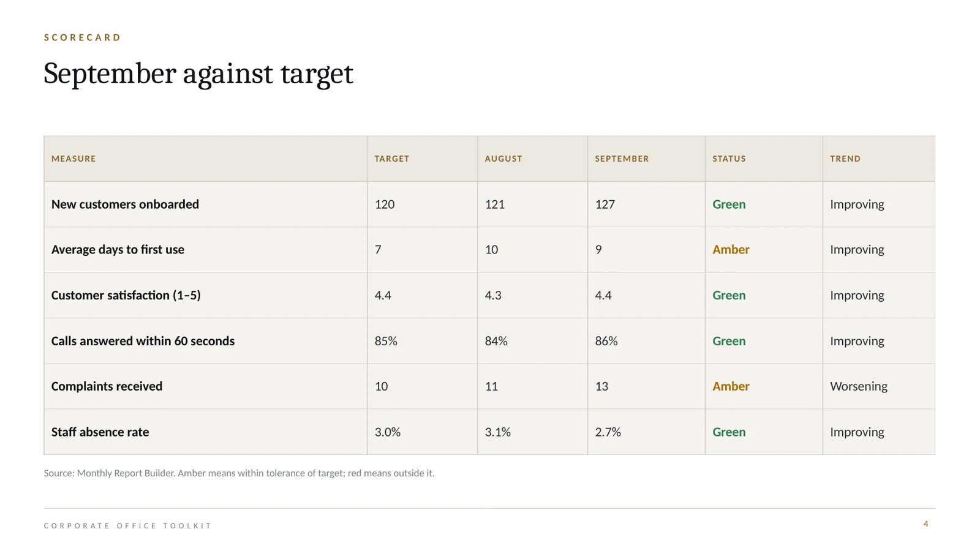Click the STATUS column header
Screen dimensions: 980x551
(729, 159)
